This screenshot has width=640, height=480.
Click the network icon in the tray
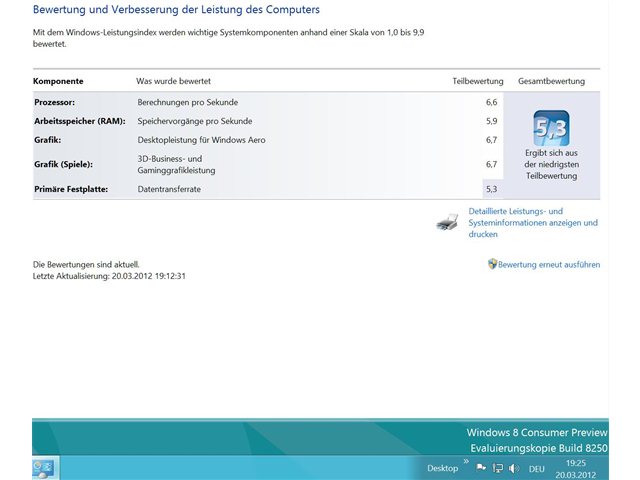coord(498,468)
